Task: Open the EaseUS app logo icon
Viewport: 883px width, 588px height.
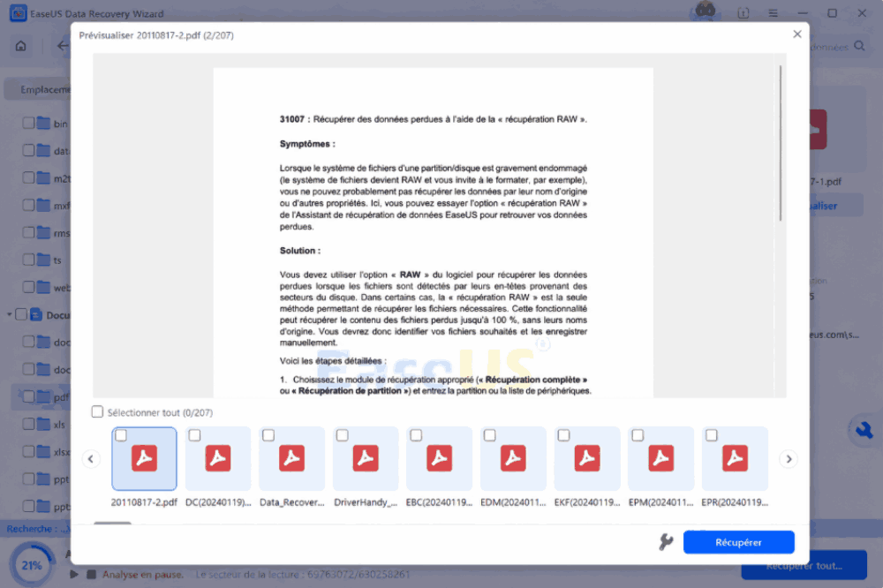Action: (18, 13)
